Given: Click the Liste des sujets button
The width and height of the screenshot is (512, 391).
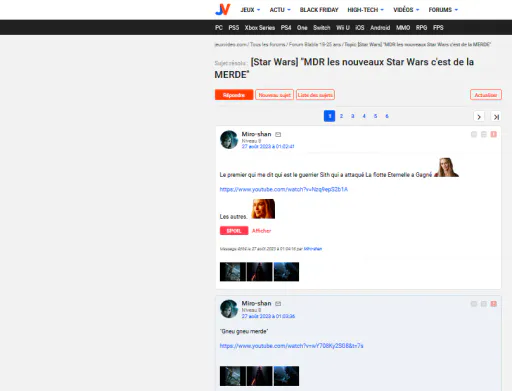Looking at the screenshot, I should [x=315, y=95].
